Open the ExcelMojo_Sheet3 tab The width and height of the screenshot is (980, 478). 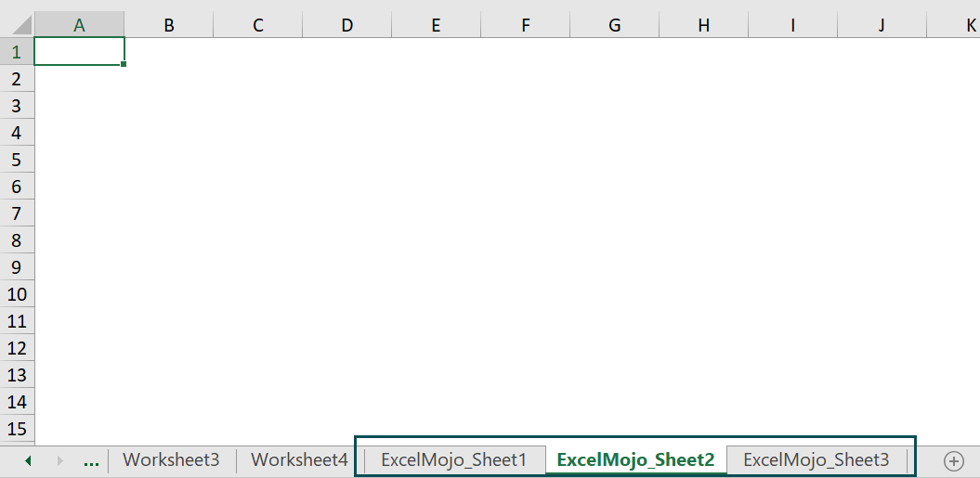click(816, 459)
